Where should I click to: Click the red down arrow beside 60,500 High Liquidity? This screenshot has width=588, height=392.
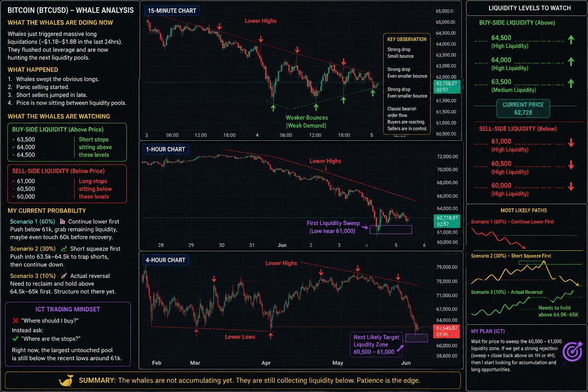(571, 165)
